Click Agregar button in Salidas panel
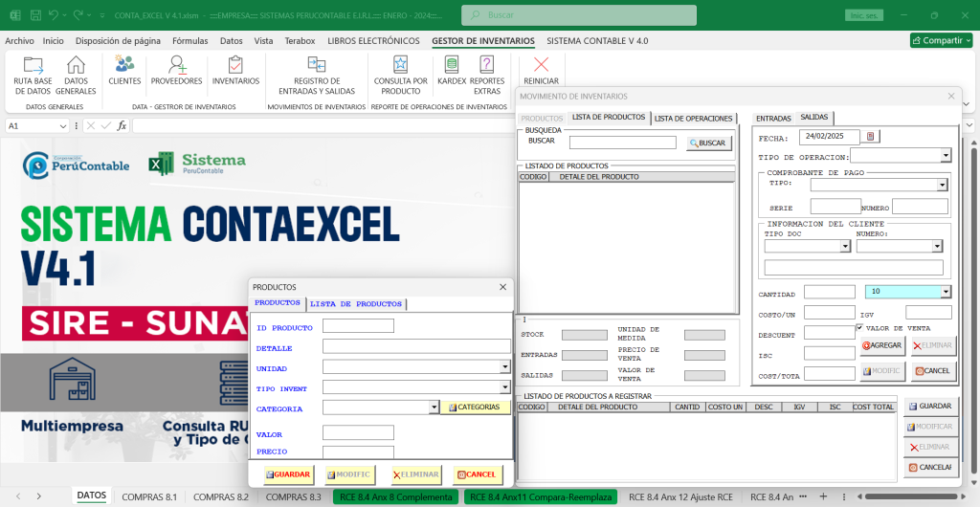The width and height of the screenshot is (980, 507). 882,344
